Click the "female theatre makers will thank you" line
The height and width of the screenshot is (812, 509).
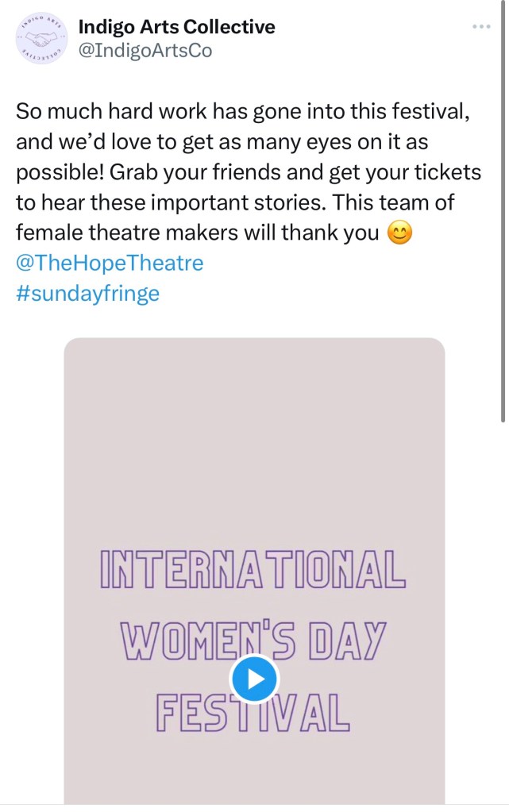(x=199, y=233)
